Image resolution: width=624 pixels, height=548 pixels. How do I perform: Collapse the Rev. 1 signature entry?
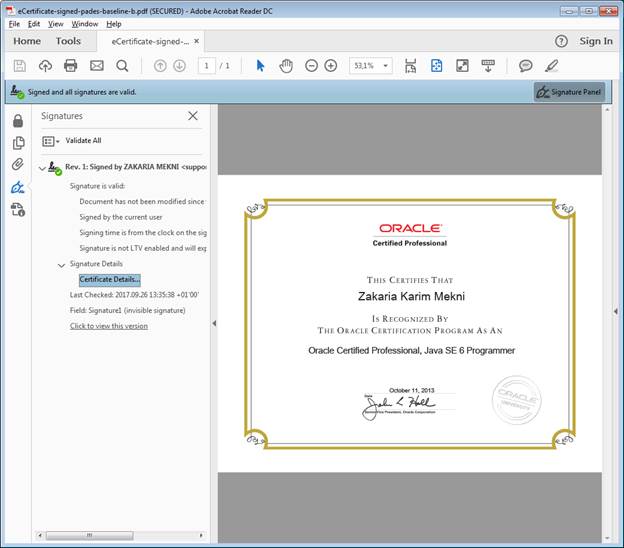[42, 168]
